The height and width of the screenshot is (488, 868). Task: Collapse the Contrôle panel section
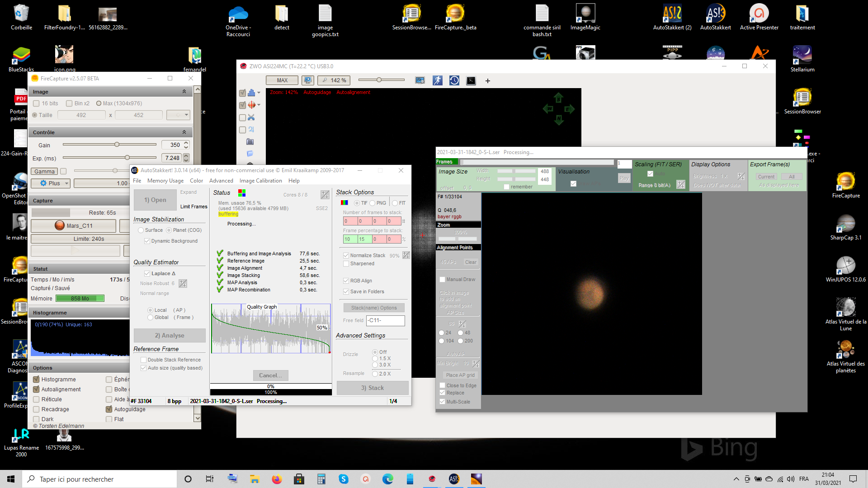184,132
